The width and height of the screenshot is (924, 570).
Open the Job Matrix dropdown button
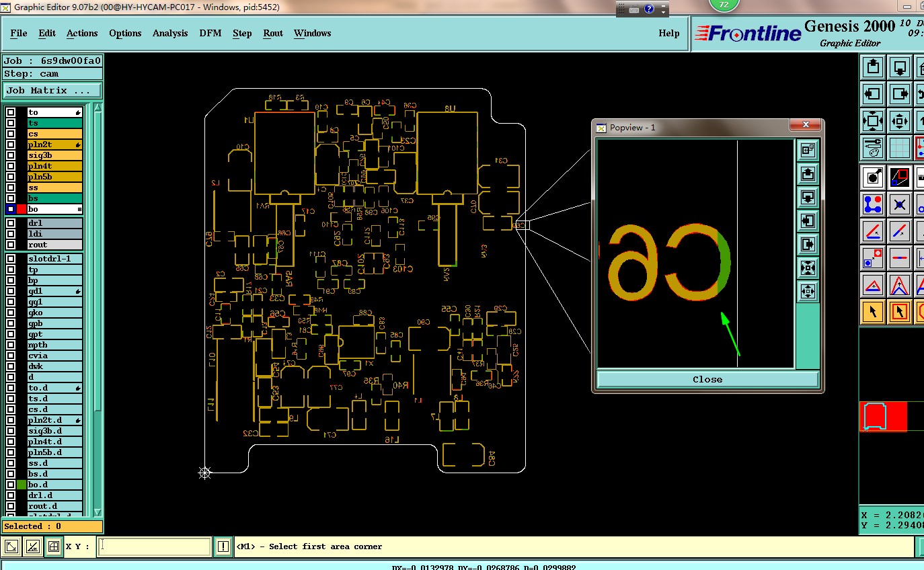point(52,90)
